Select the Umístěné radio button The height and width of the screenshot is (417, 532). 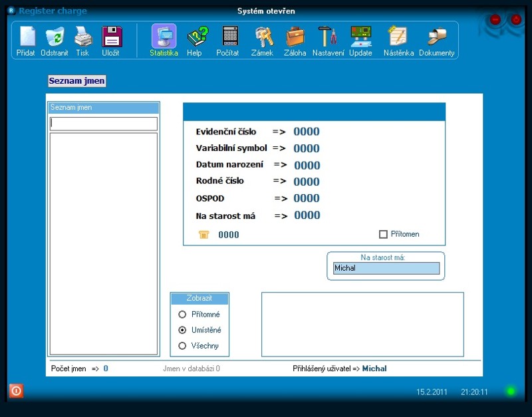(x=182, y=330)
